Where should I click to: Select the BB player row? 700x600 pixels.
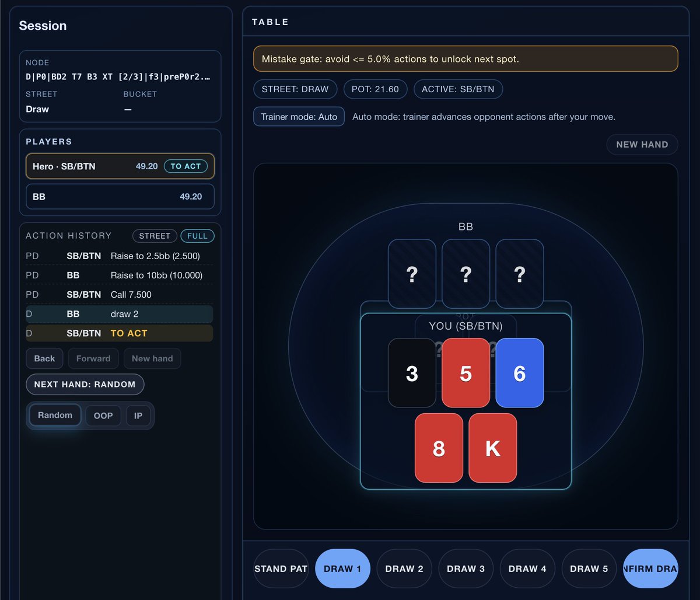pyautogui.click(x=120, y=197)
